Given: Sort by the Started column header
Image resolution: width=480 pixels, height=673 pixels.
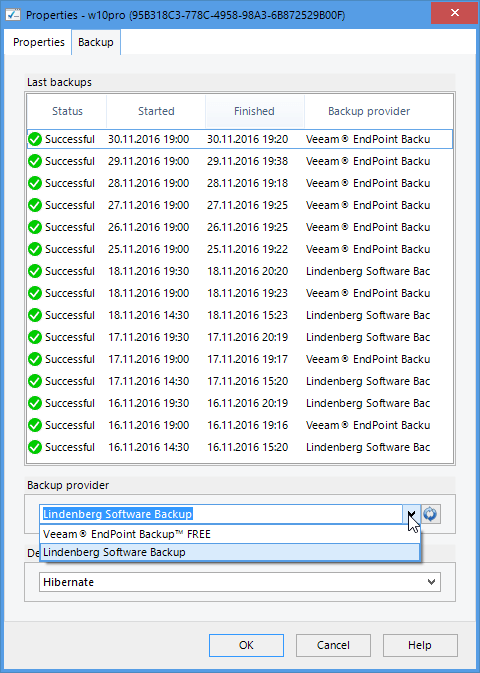Looking at the screenshot, I should tap(156, 111).
